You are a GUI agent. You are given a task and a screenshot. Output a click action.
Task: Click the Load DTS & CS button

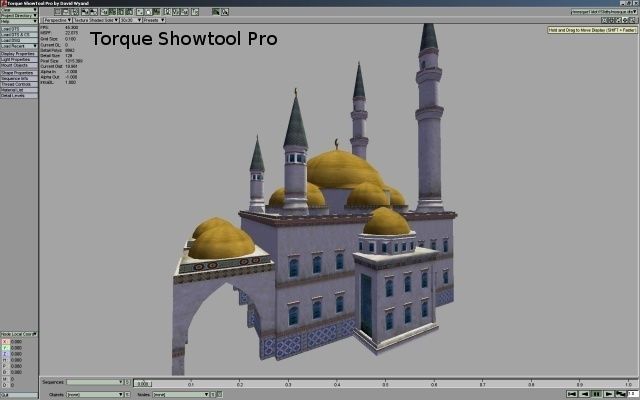(x=19, y=35)
